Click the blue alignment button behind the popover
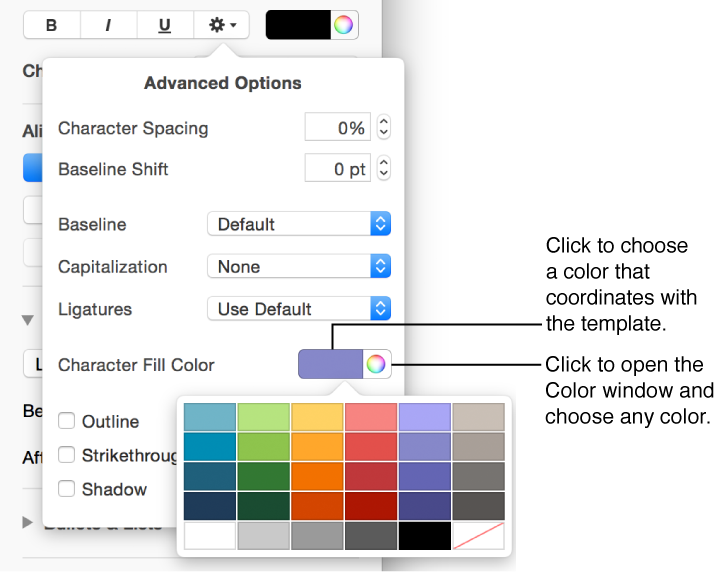The height and width of the screenshot is (572, 720). coord(33,168)
